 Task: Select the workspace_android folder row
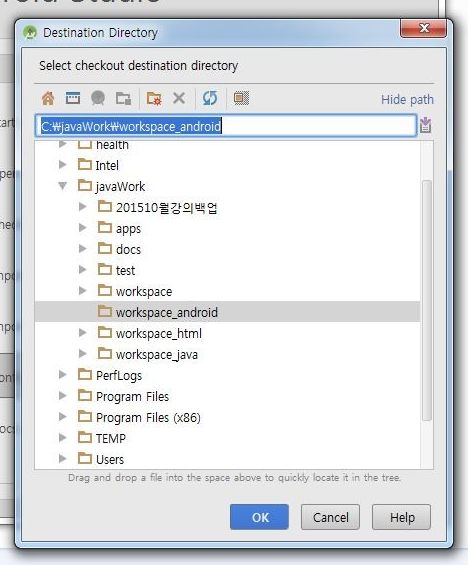click(227, 312)
